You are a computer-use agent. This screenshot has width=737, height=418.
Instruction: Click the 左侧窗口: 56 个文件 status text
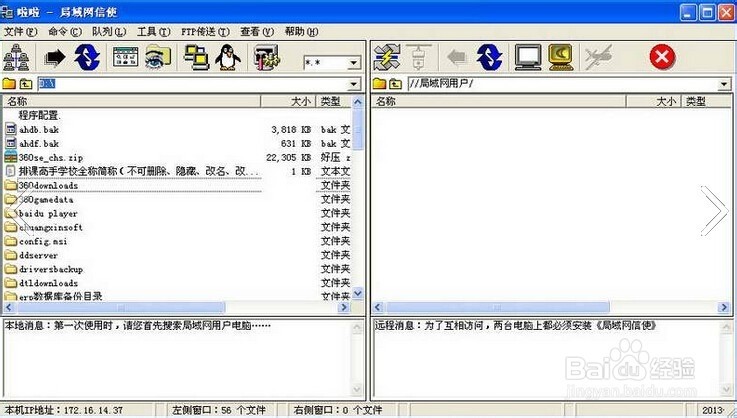tap(219, 410)
